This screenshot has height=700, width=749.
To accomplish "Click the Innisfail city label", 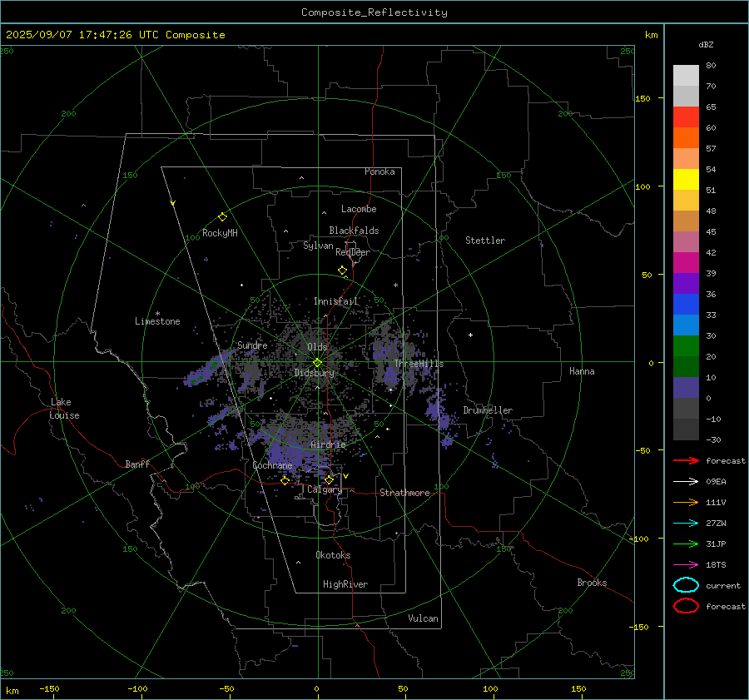I will point(336,301).
